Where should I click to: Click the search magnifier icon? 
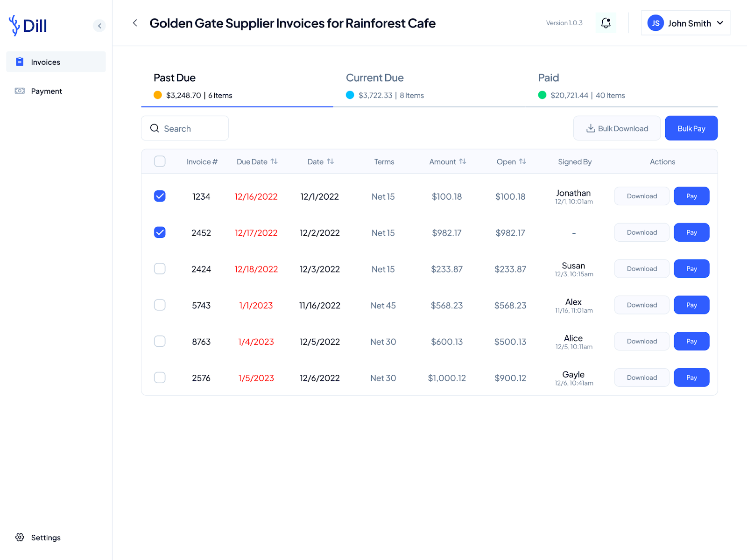pyautogui.click(x=155, y=128)
